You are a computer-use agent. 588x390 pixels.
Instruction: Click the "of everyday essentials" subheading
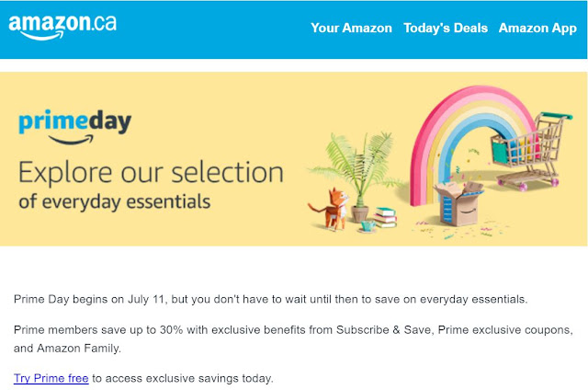tap(114, 201)
